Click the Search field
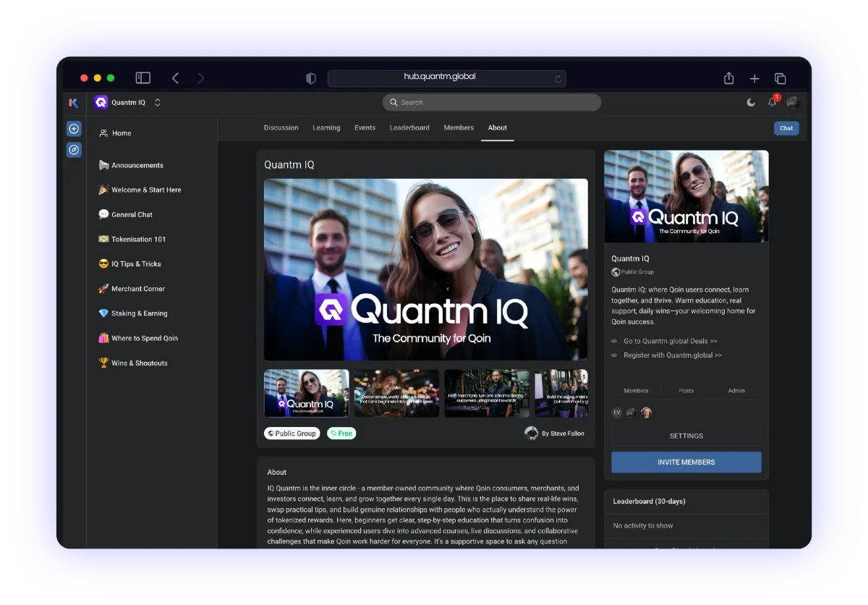 click(492, 103)
